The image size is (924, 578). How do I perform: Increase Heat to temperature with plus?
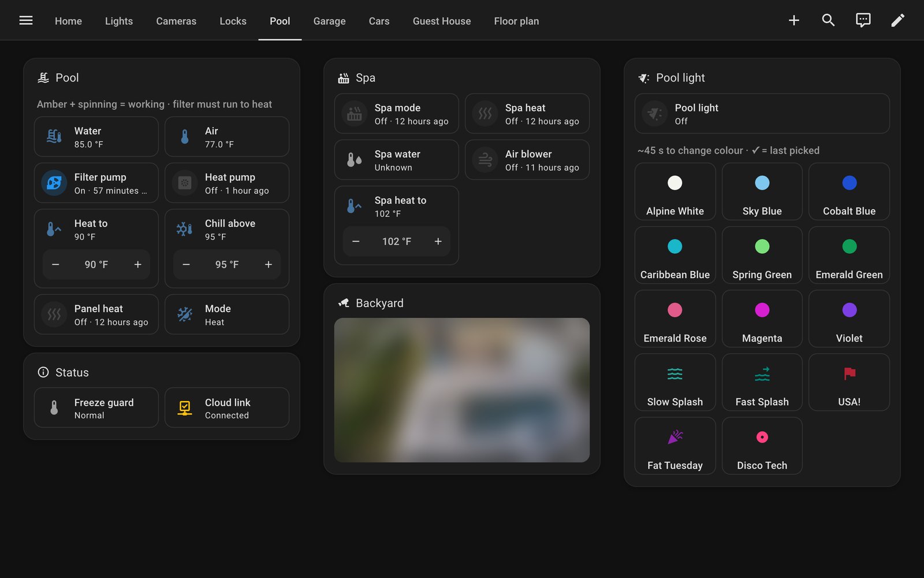click(x=137, y=265)
